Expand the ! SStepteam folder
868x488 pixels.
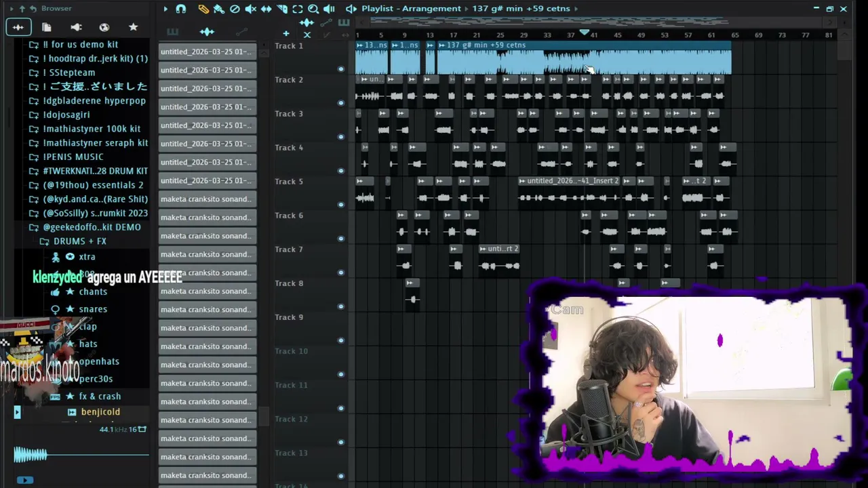[x=69, y=73]
